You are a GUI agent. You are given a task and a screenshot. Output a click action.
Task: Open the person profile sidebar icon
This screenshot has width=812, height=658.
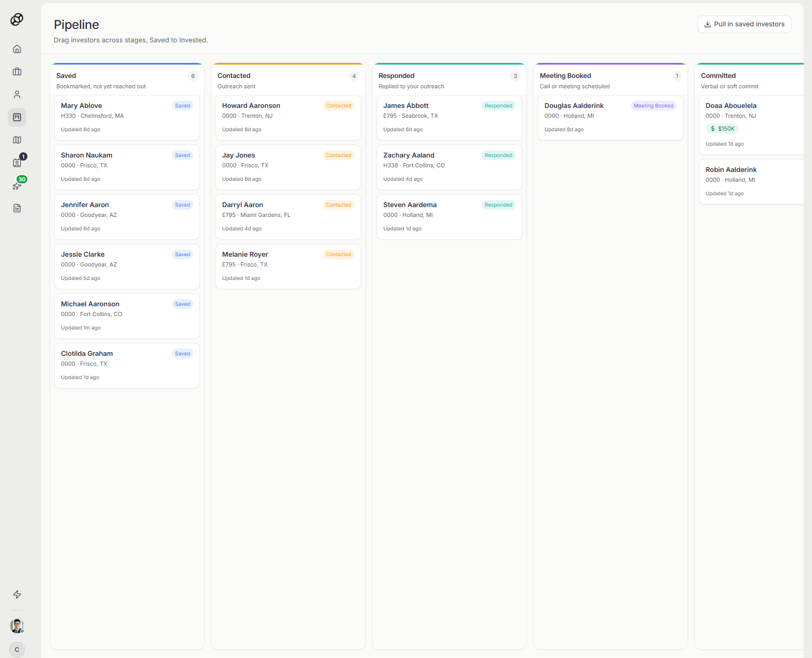pos(17,95)
